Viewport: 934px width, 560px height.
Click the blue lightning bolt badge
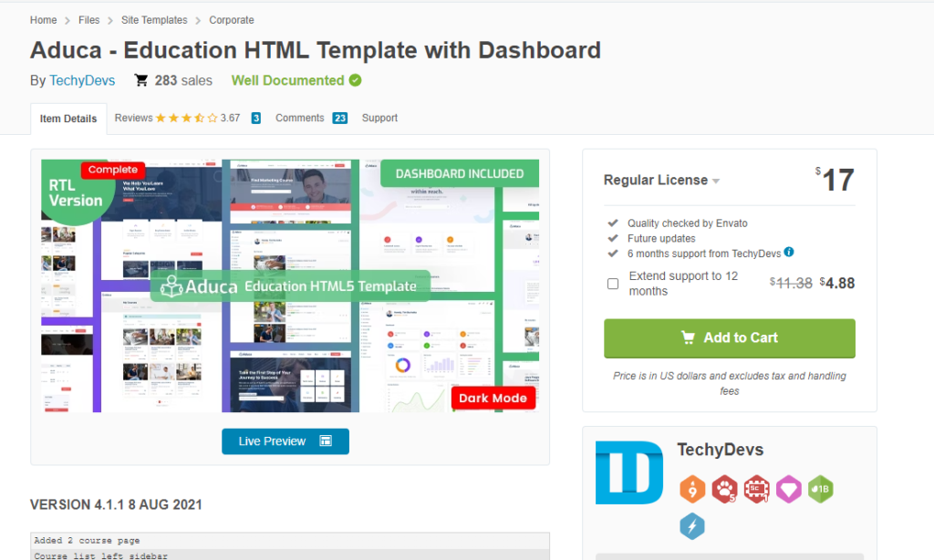coord(692,526)
